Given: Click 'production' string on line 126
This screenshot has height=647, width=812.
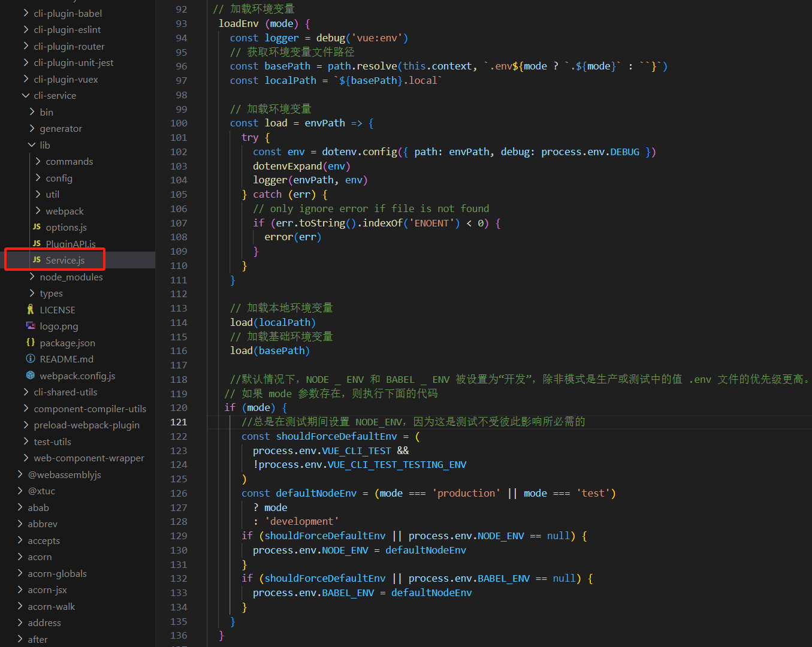Looking at the screenshot, I should pos(466,493).
